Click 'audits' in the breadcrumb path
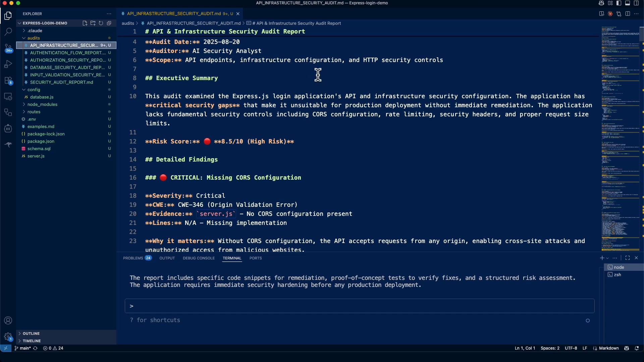The width and height of the screenshot is (644, 362). click(x=128, y=23)
